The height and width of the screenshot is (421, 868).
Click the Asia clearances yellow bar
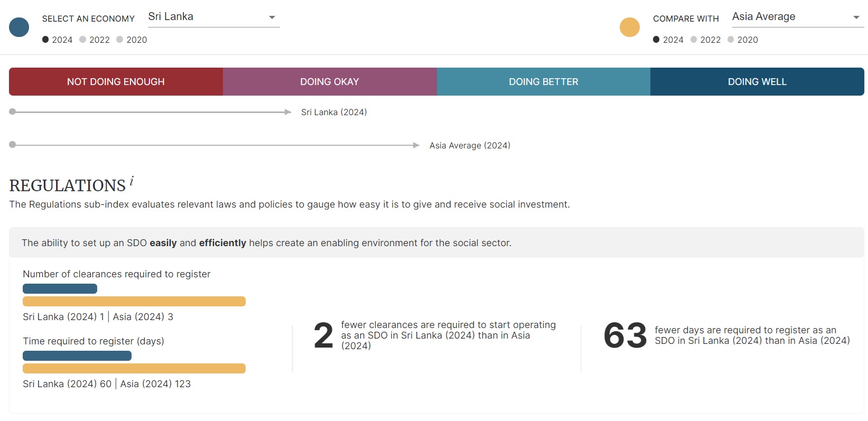tap(134, 302)
